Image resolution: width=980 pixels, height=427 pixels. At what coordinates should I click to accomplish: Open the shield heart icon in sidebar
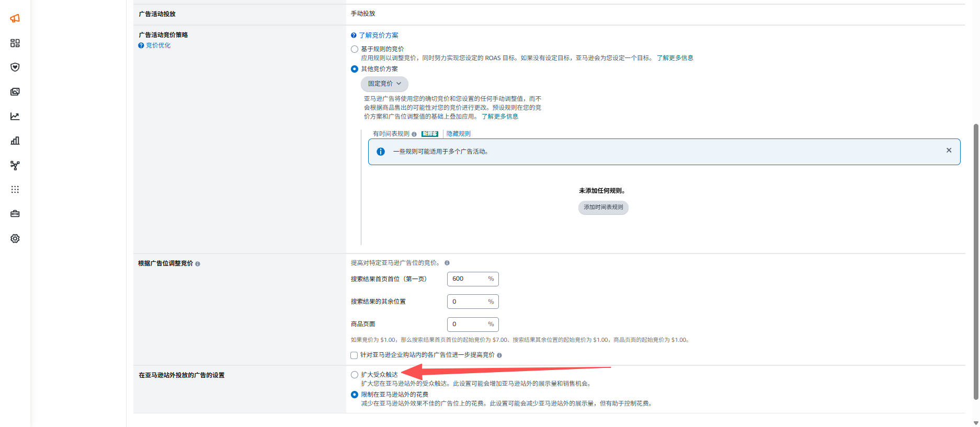click(15, 67)
